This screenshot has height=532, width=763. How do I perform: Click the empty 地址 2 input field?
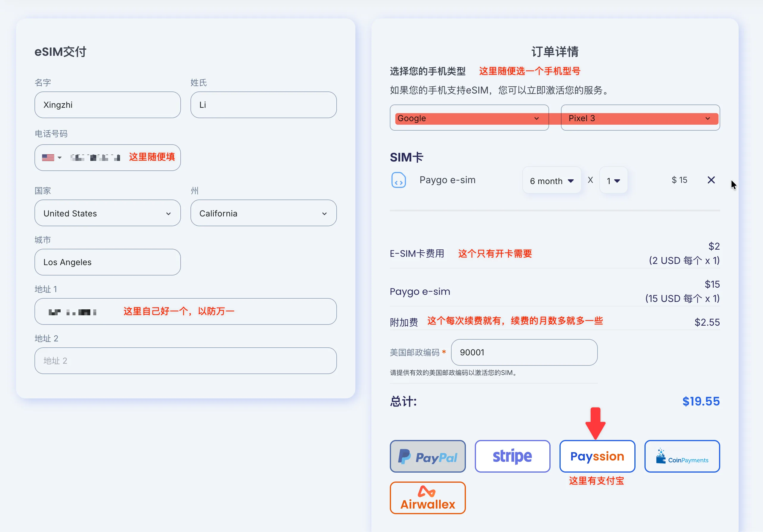[x=185, y=361]
